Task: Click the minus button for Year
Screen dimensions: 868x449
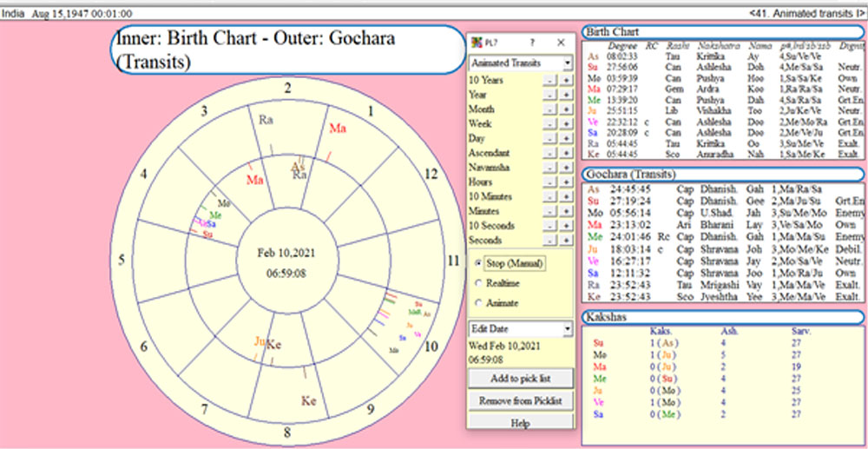Action: tap(549, 95)
